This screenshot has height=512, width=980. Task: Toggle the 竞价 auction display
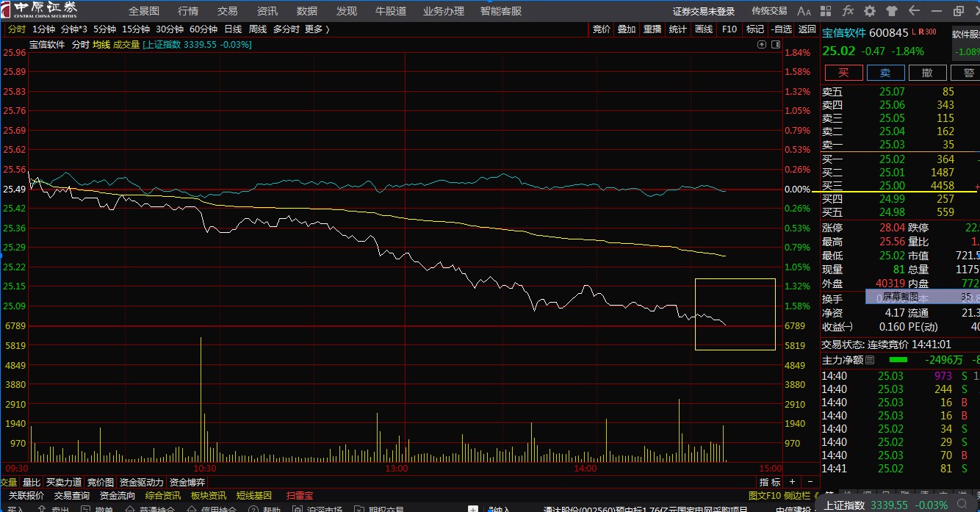click(x=601, y=29)
